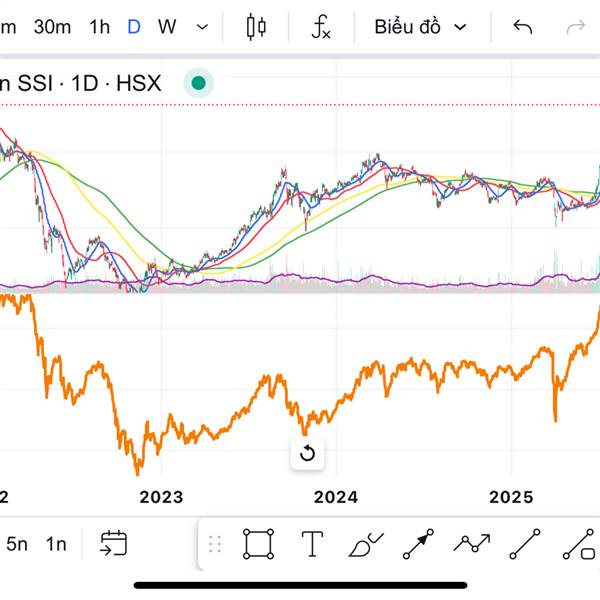Open the indicators (fx) menu
Viewport: 600px width, 600px height.
[320, 27]
